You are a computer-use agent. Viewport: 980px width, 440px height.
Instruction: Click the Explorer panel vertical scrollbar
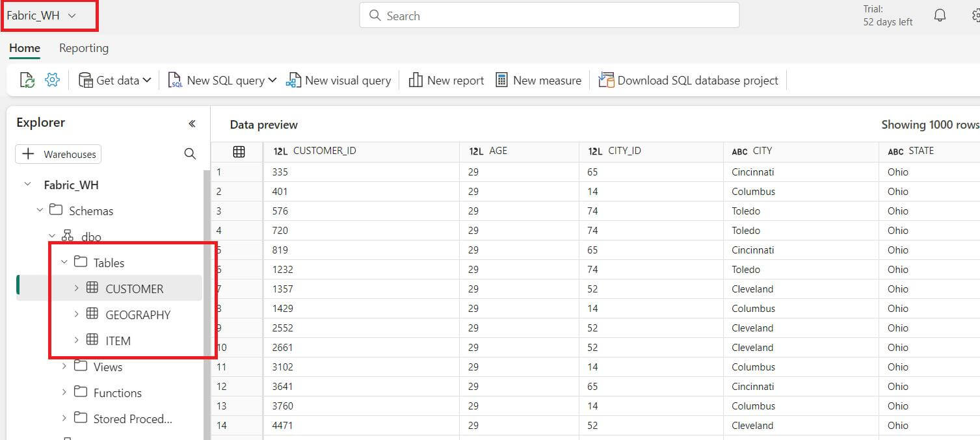pos(207,304)
